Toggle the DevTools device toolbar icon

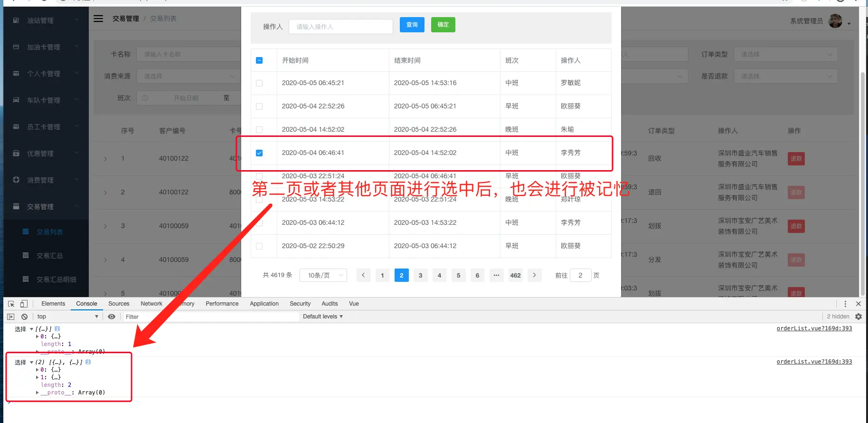[x=24, y=304]
